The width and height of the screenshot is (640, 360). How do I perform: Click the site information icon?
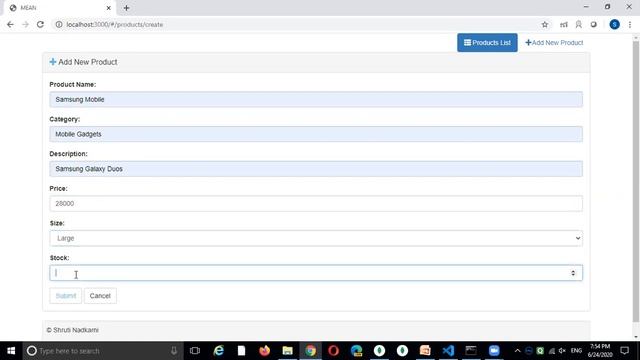[x=59, y=24]
